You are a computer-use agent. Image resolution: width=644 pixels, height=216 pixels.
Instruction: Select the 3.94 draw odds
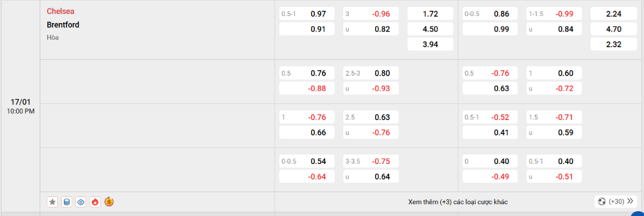(430, 44)
